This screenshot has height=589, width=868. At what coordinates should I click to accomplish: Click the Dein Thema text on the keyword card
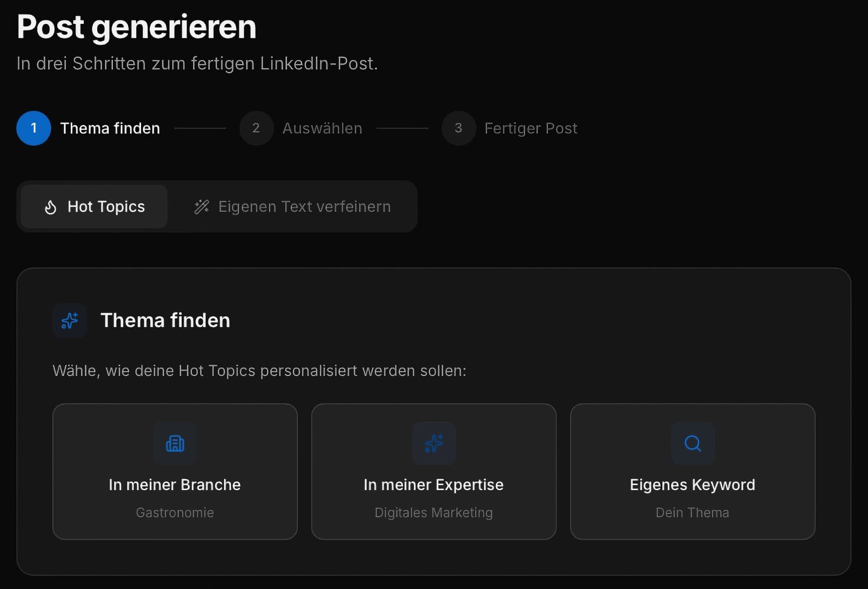[x=692, y=513]
